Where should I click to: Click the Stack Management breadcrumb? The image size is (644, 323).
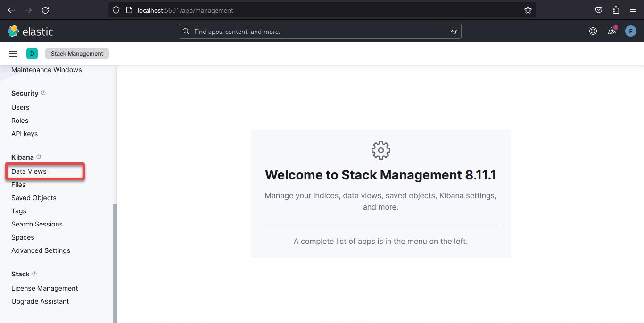[76, 53]
